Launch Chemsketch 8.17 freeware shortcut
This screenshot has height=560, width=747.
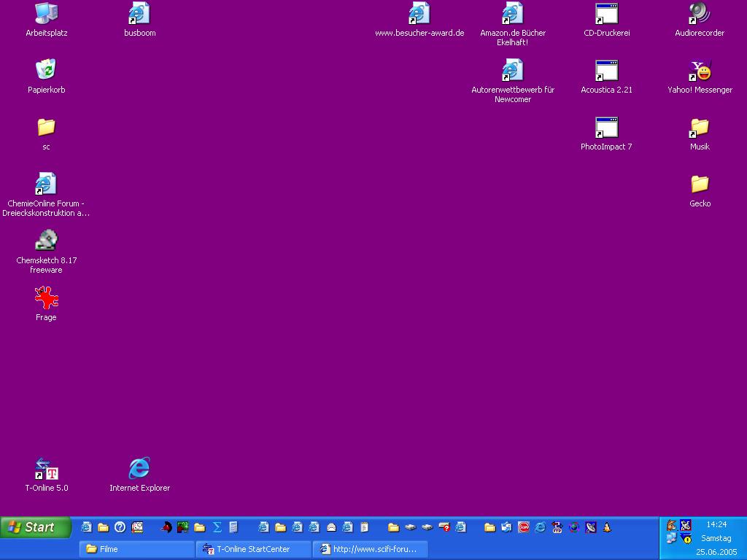[46, 241]
